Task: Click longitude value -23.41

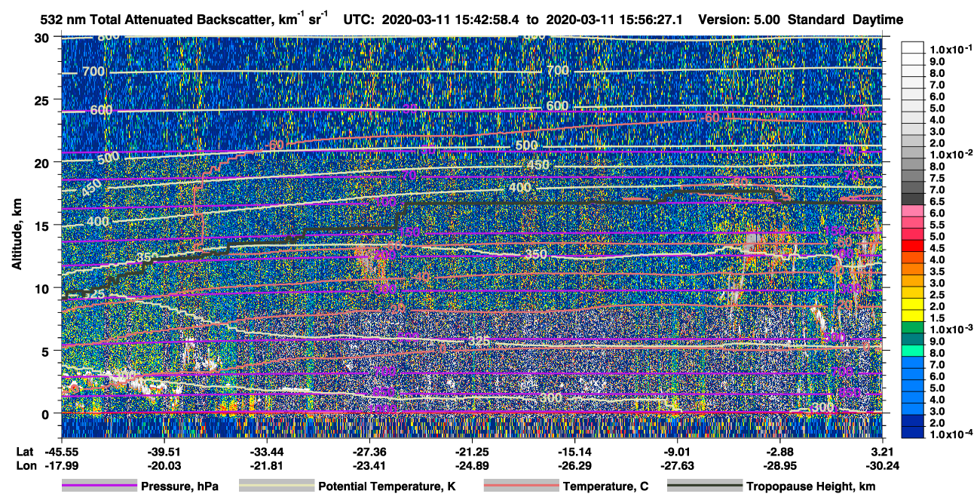Action: 369,465
